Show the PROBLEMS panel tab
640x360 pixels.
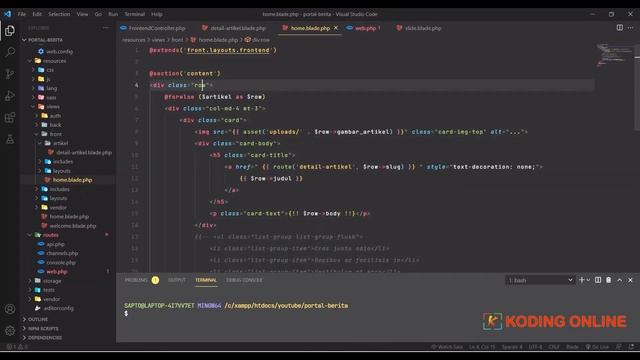pyautogui.click(x=136, y=280)
